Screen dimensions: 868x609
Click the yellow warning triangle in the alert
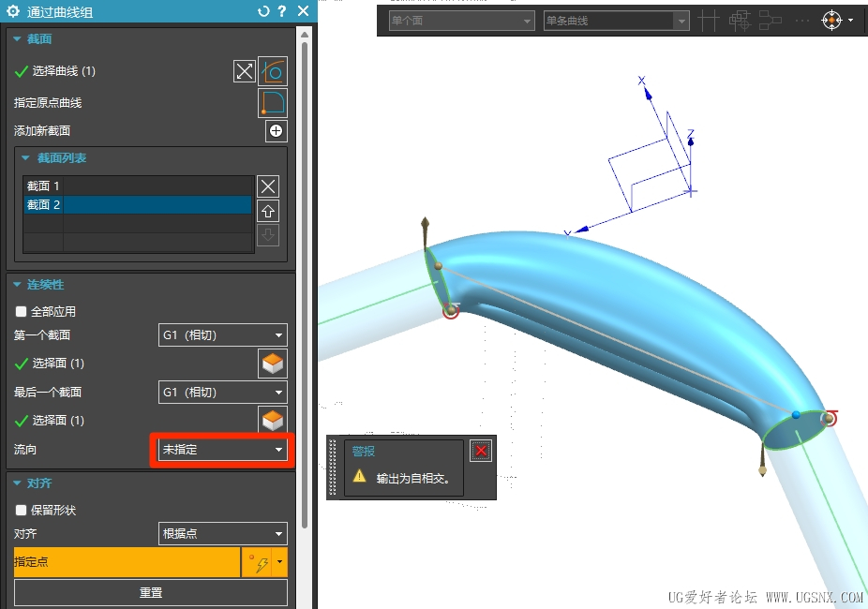(x=359, y=476)
